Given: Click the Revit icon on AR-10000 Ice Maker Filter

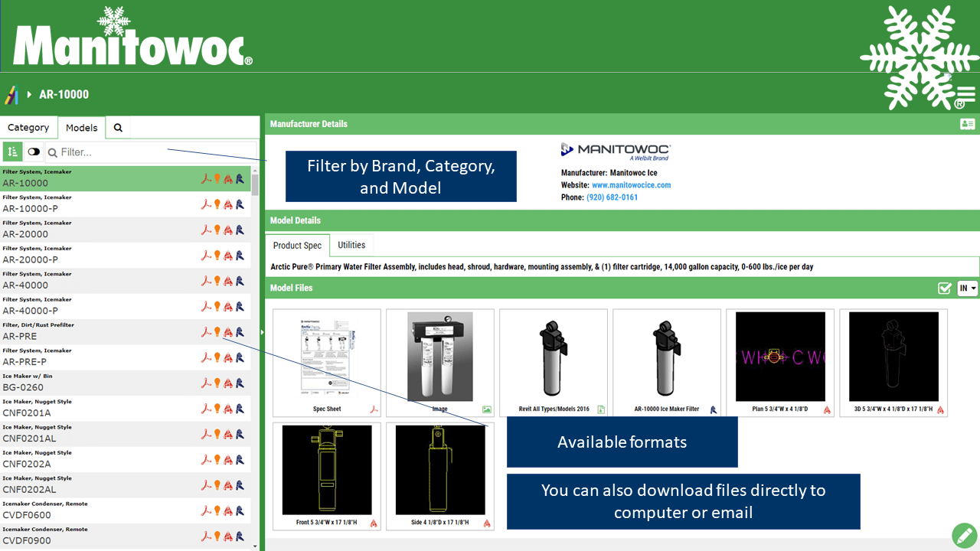Looking at the screenshot, I should click(x=714, y=409).
